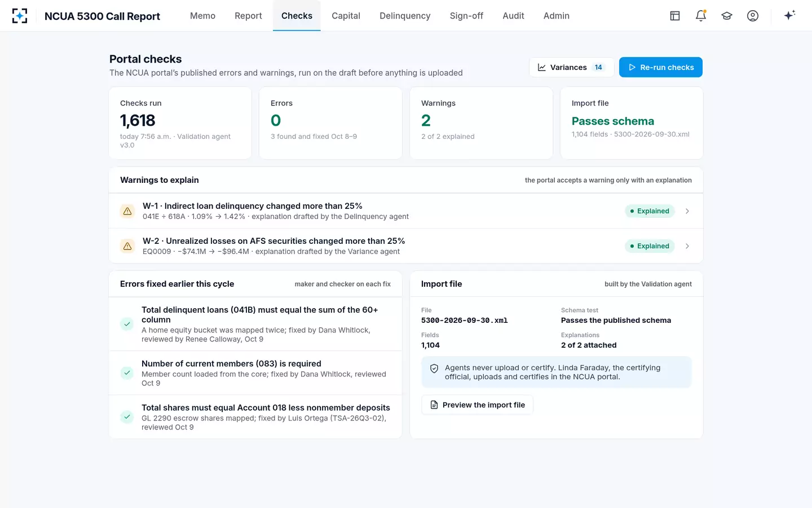Click the Explained badge on W-2
812x508 pixels.
650,246
